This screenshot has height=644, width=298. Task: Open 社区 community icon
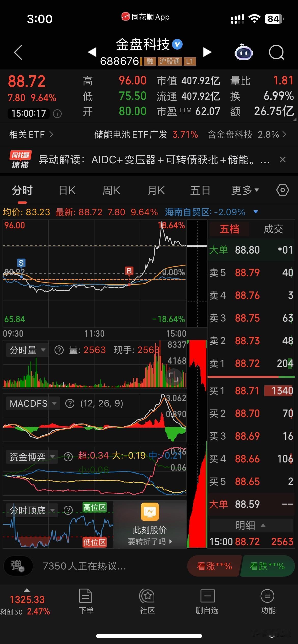click(147, 601)
